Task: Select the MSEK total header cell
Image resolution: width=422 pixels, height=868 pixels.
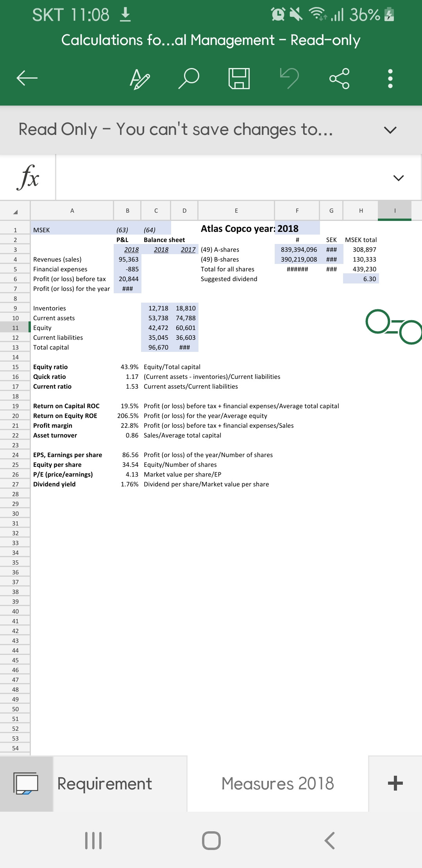Action: tap(361, 240)
